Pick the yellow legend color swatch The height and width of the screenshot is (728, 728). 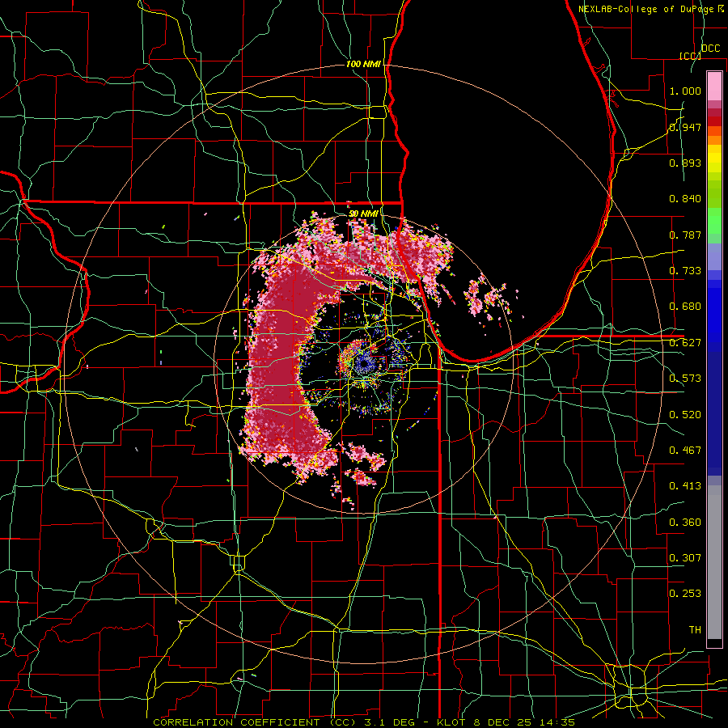(714, 159)
